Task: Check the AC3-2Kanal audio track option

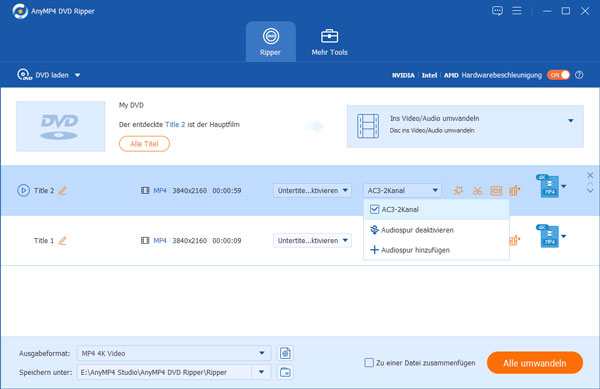Action: (x=375, y=209)
